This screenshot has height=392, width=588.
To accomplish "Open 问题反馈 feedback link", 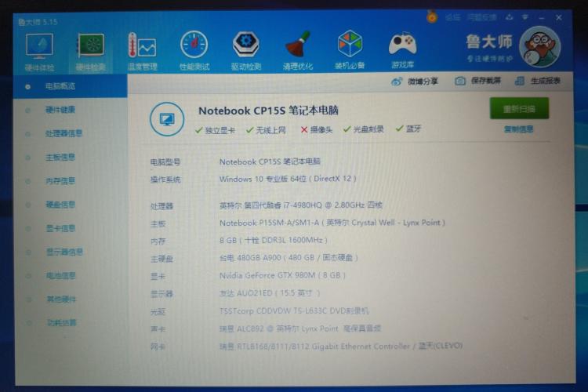I will [x=482, y=17].
